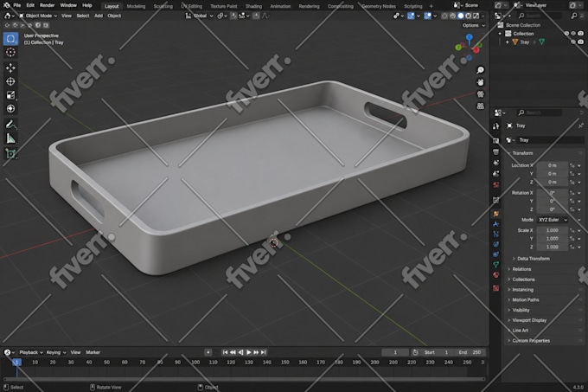Open the Texture properties tab
The image size is (588, 392).
[x=495, y=288]
